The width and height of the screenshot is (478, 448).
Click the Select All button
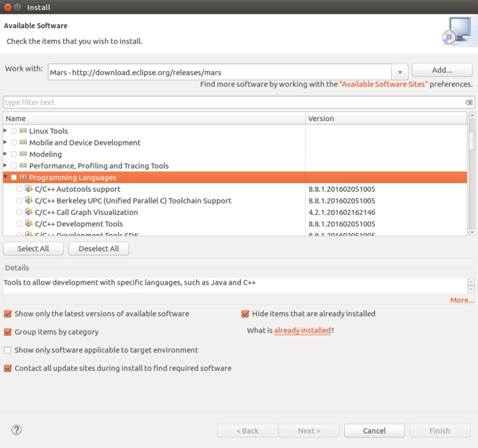tap(33, 249)
